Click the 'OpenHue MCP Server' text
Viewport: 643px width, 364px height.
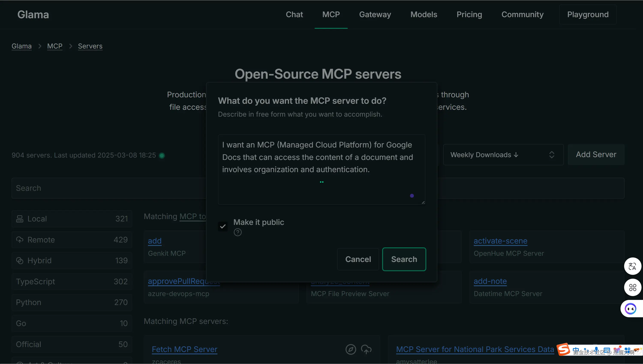coord(509,253)
